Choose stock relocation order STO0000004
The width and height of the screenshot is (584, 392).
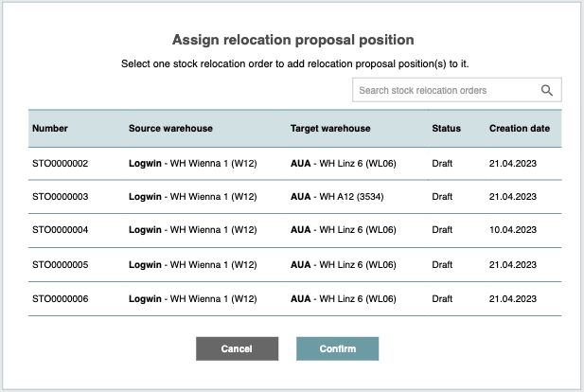pos(60,230)
